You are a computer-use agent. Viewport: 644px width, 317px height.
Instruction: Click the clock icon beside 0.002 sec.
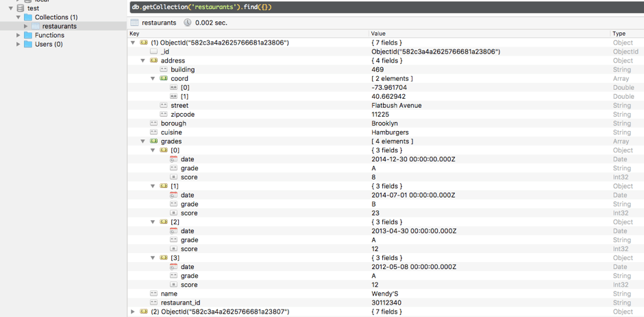(x=188, y=23)
